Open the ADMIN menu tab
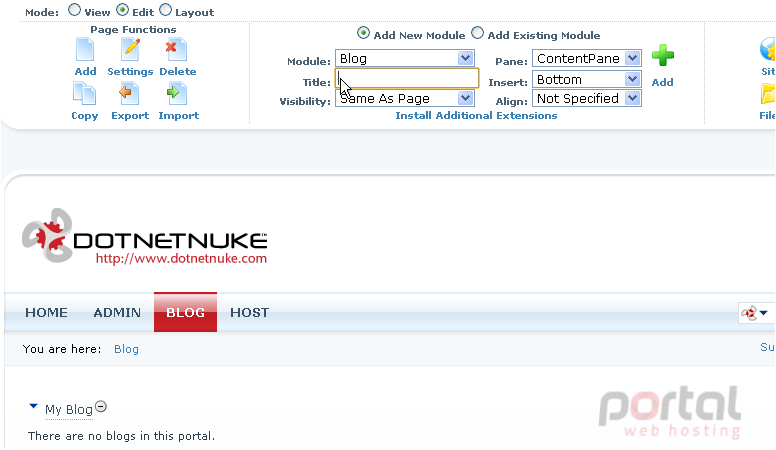This screenshot has height=450, width=776. pyautogui.click(x=117, y=312)
